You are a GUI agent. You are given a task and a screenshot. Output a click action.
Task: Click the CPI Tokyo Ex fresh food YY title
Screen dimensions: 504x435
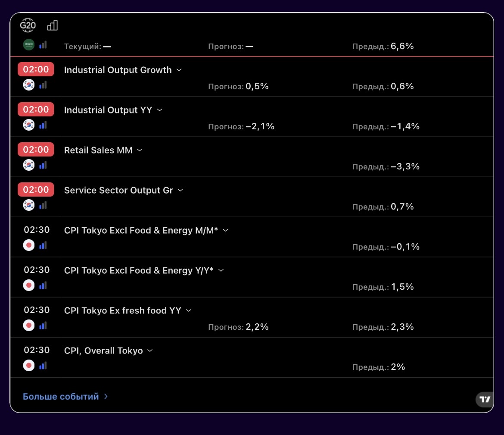(122, 310)
